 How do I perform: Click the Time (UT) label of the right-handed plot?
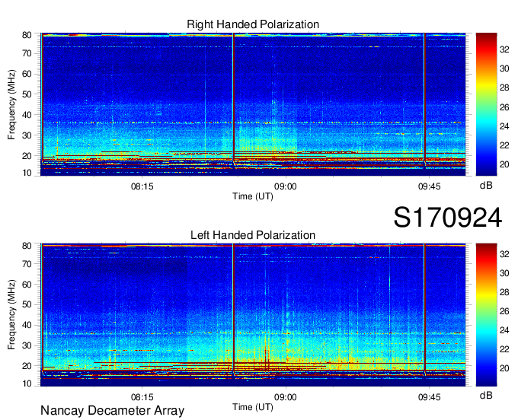click(253, 196)
